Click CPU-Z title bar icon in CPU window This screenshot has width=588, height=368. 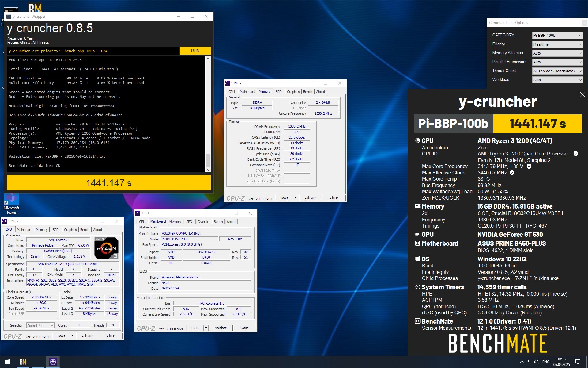tap(4, 221)
